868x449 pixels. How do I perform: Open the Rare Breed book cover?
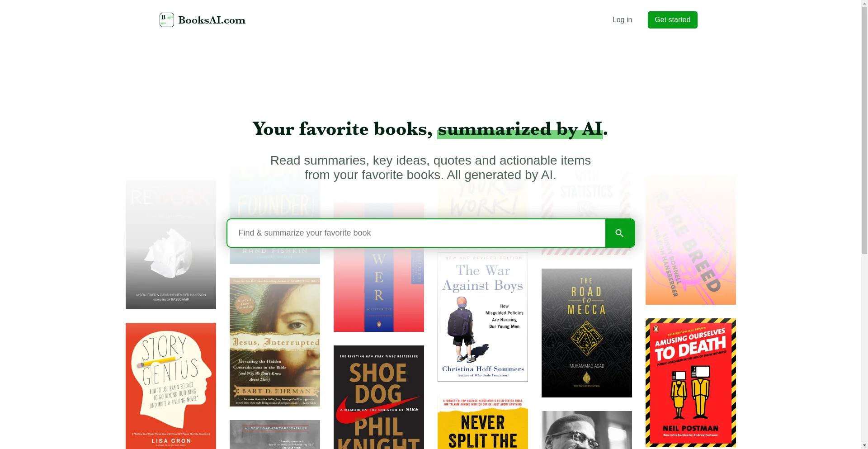coord(691,240)
